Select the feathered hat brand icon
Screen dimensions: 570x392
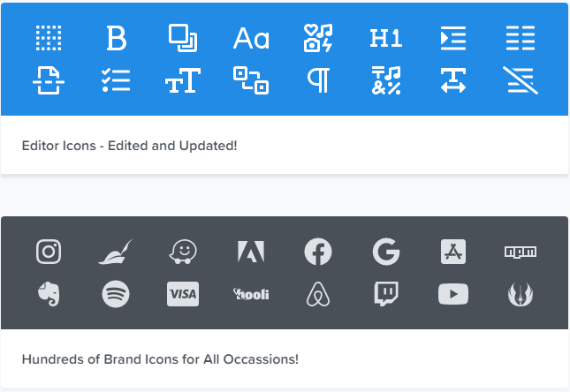click(x=116, y=252)
